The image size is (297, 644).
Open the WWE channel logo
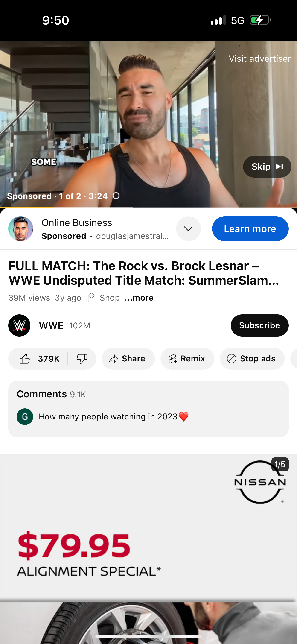click(x=19, y=325)
